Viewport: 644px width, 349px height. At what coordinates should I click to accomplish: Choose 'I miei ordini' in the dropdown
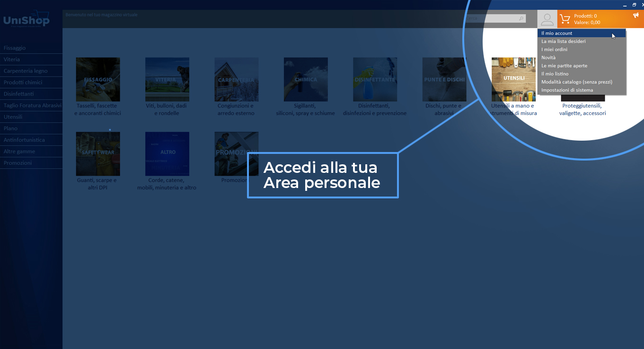coord(582,49)
